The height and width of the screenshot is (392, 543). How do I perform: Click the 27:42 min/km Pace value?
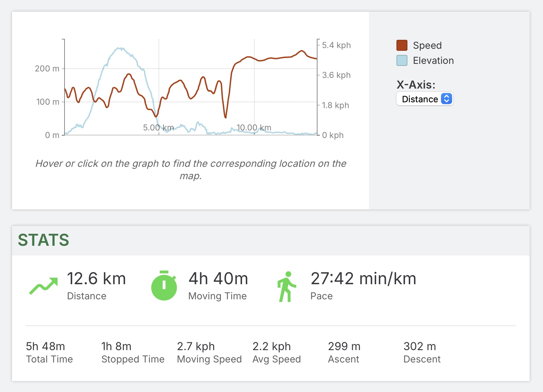click(363, 278)
